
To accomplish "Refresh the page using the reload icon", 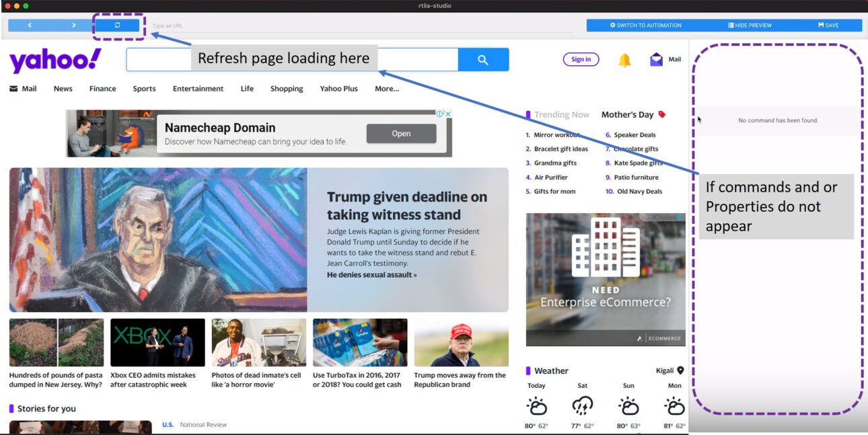I will [117, 24].
